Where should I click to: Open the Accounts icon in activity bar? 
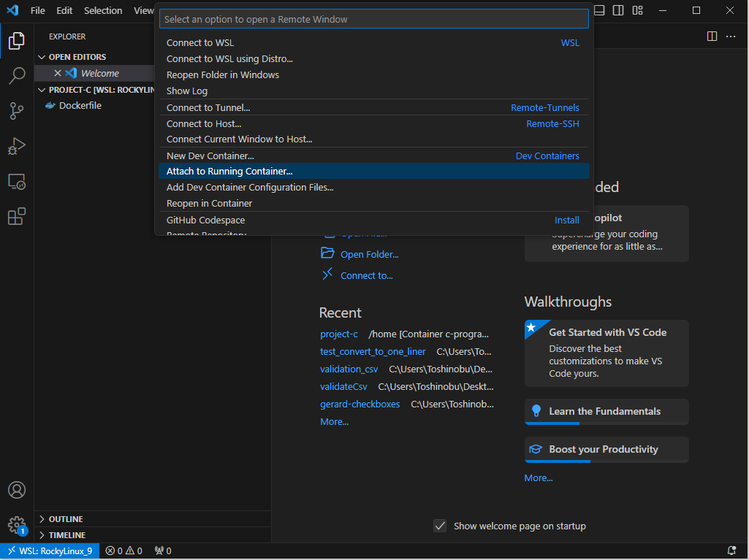coord(17,490)
